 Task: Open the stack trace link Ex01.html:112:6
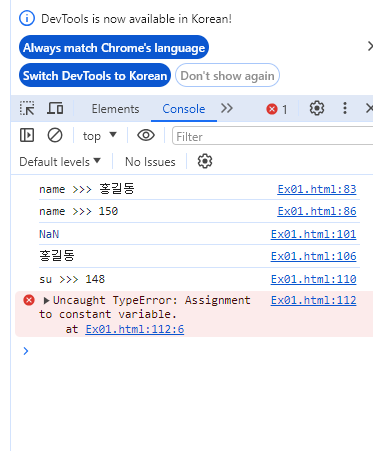point(135,329)
